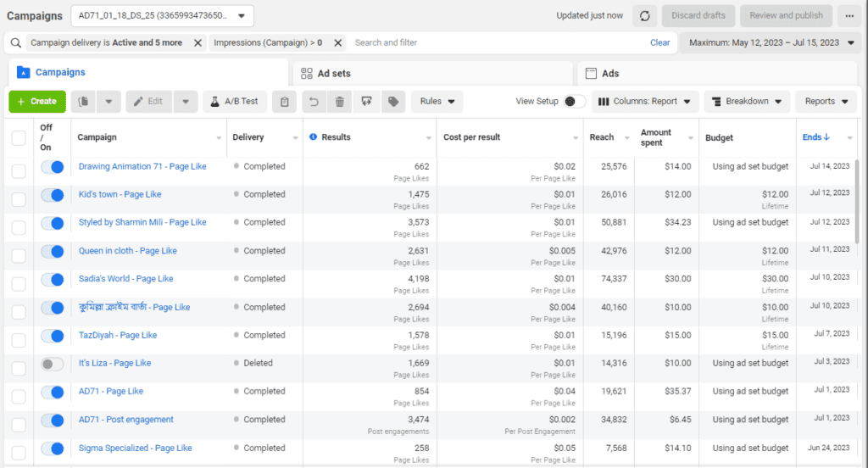This screenshot has height=468, width=868.
Task: Turn off Sadia's World campaign toggle
Action: [53, 279]
